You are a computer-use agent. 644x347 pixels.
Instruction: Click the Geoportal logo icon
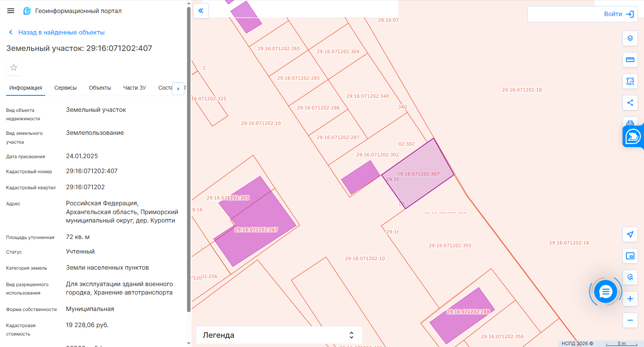pos(27,11)
